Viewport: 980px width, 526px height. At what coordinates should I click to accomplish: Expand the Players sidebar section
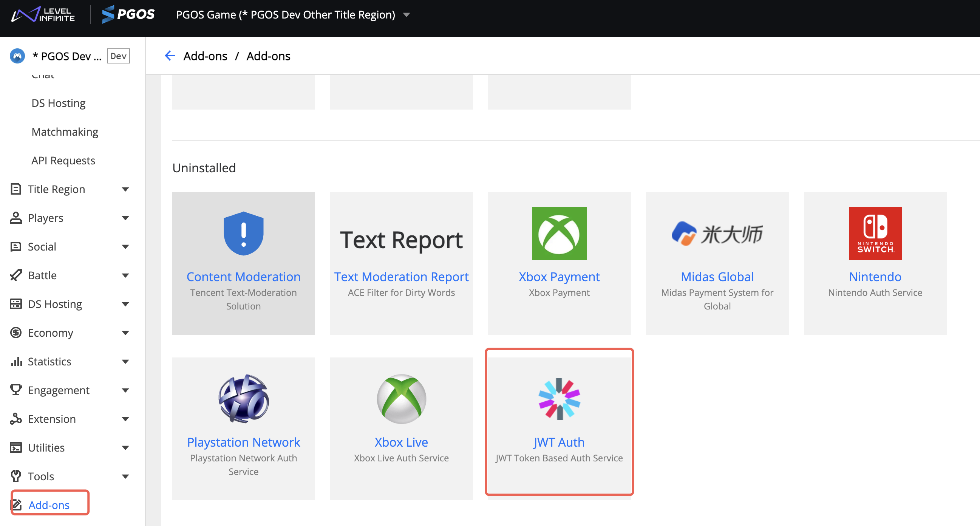pyautogui.click(x=125, y=218)
